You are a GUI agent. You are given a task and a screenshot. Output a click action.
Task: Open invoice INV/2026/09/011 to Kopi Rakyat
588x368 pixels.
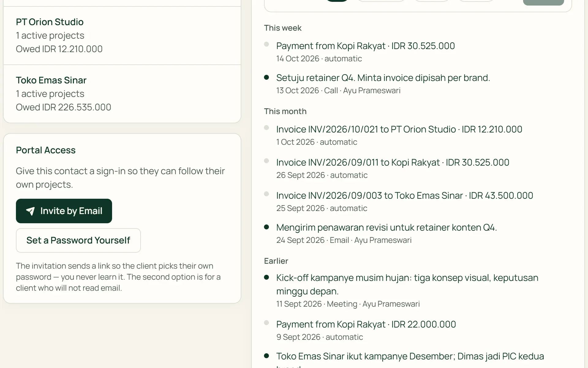pos(393,163)
